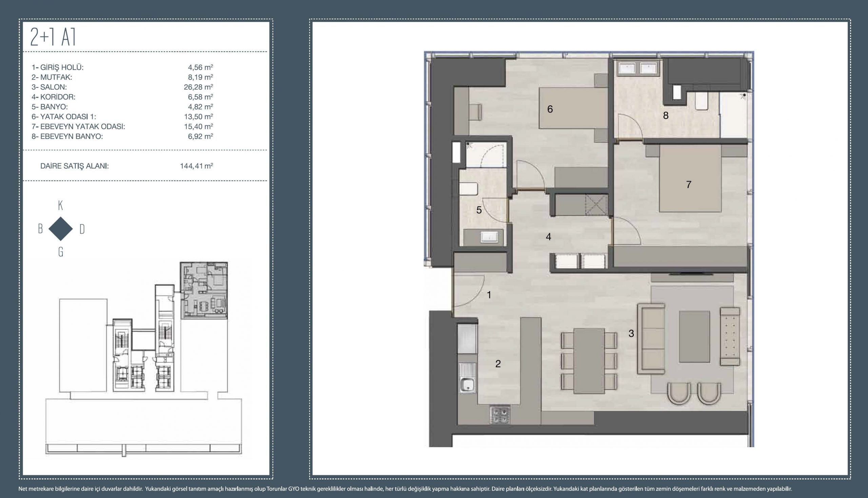Click the bathroom 5 washbasin

click(x=489, y=237)
